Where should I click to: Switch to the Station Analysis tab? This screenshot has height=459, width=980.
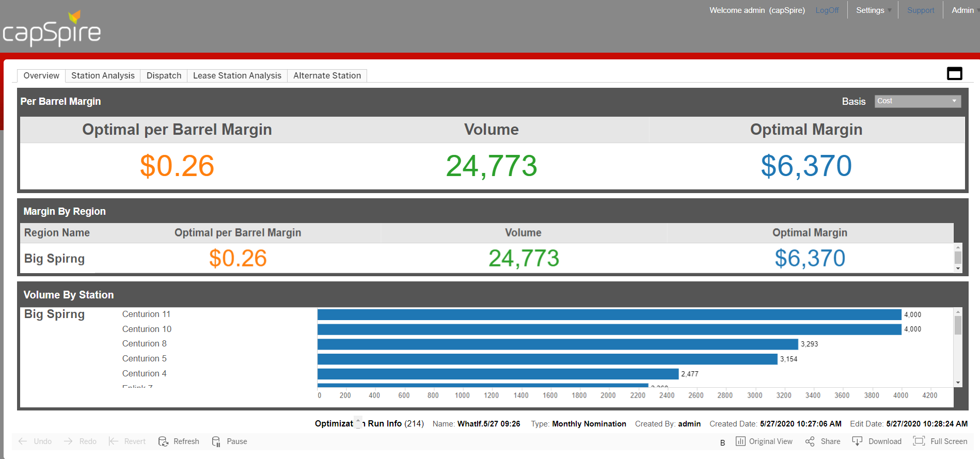(x=103, y=75)
